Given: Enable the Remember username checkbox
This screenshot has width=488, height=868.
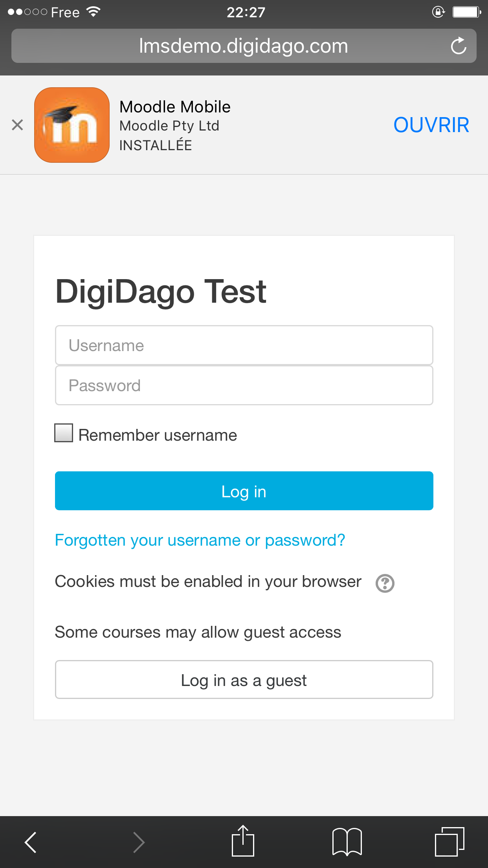Looking at the screenshot, I should pos(64,433).
